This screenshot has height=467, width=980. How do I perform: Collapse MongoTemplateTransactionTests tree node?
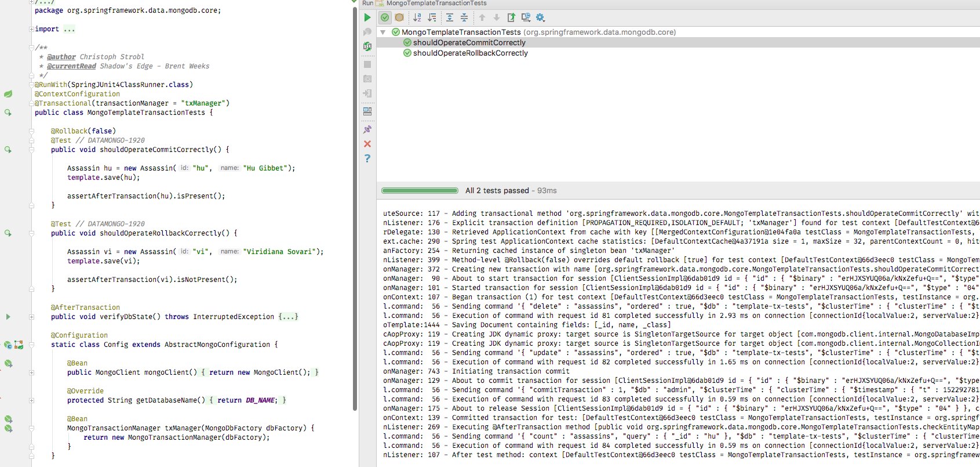coord(383,32)
